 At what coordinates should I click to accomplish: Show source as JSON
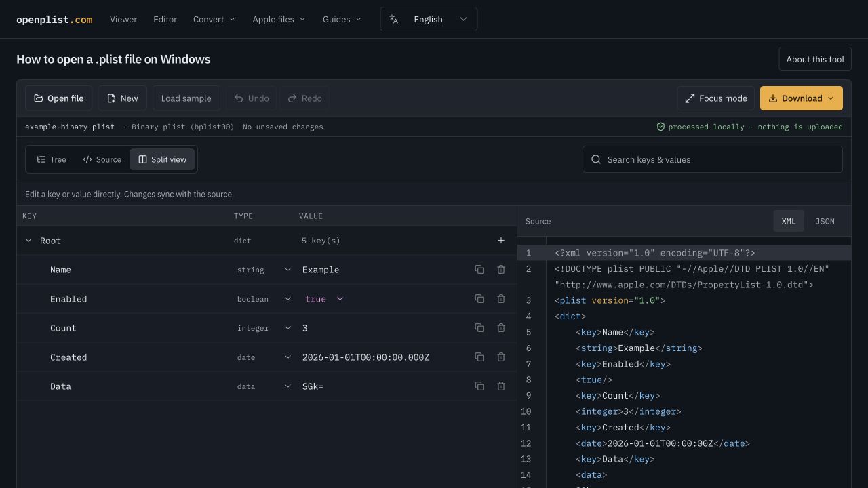pos(825,221)
